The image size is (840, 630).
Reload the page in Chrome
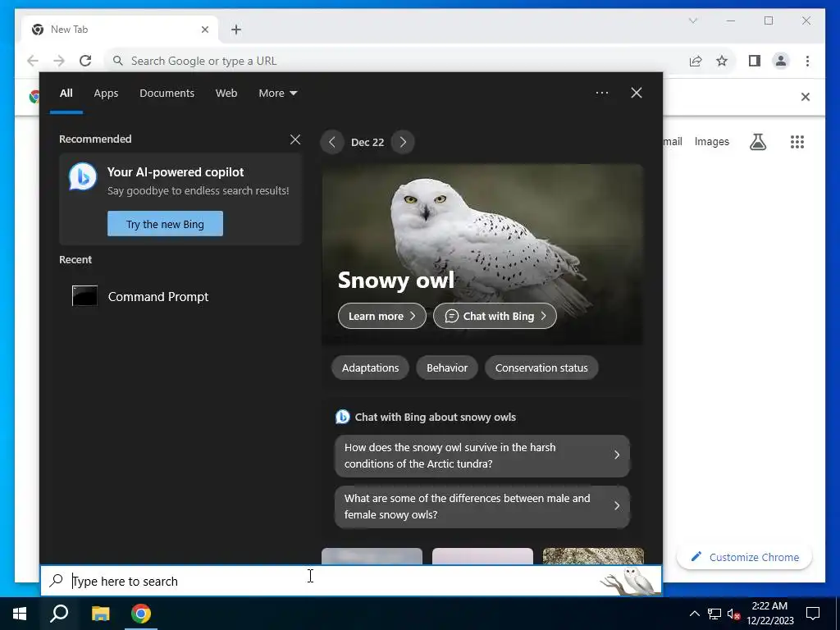point(85,61)
